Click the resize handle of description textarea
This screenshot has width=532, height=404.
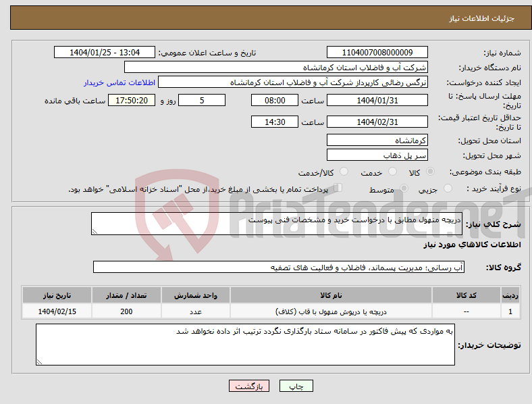[x=95, y=232]
